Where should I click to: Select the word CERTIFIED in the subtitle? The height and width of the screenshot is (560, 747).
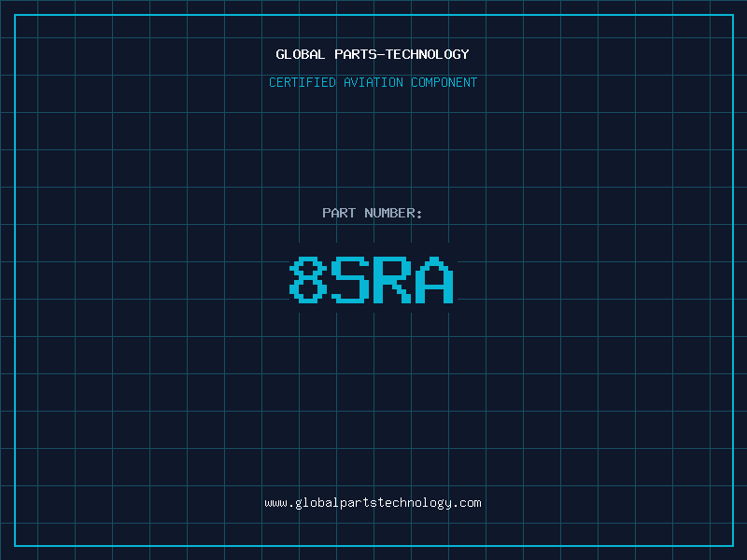(303, 82)
